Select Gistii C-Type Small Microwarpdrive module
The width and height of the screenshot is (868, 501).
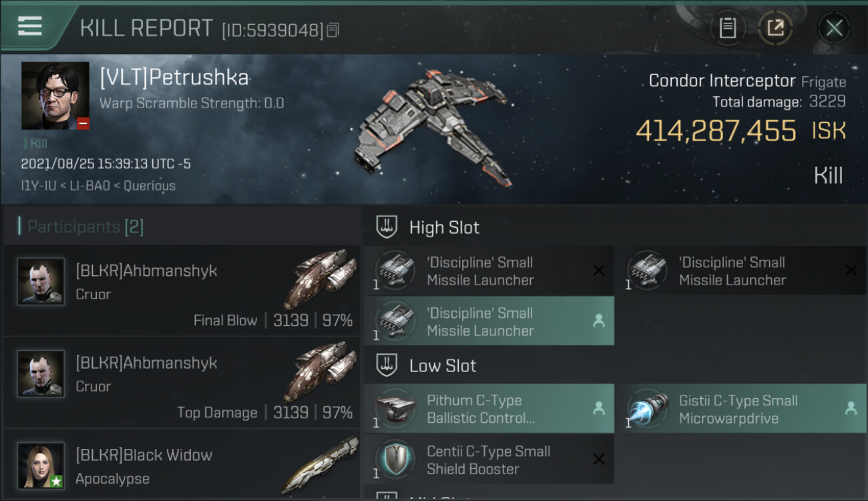(x=740, y=409)
